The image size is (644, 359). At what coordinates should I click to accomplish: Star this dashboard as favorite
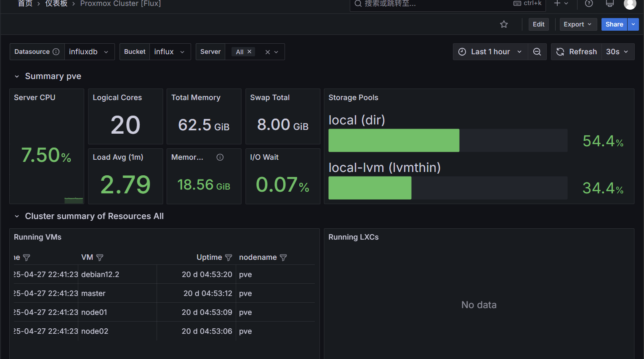click(504, 24)
